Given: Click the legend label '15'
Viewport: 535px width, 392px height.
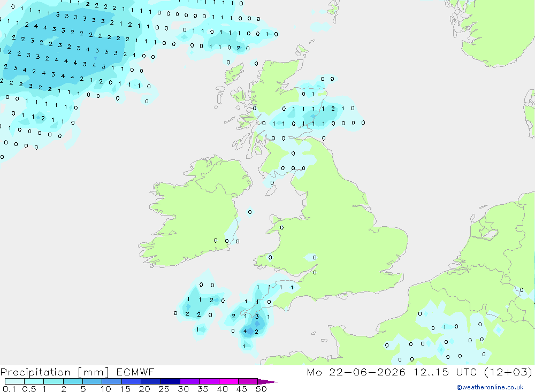Looking at the screenshot, I should 125,389.
